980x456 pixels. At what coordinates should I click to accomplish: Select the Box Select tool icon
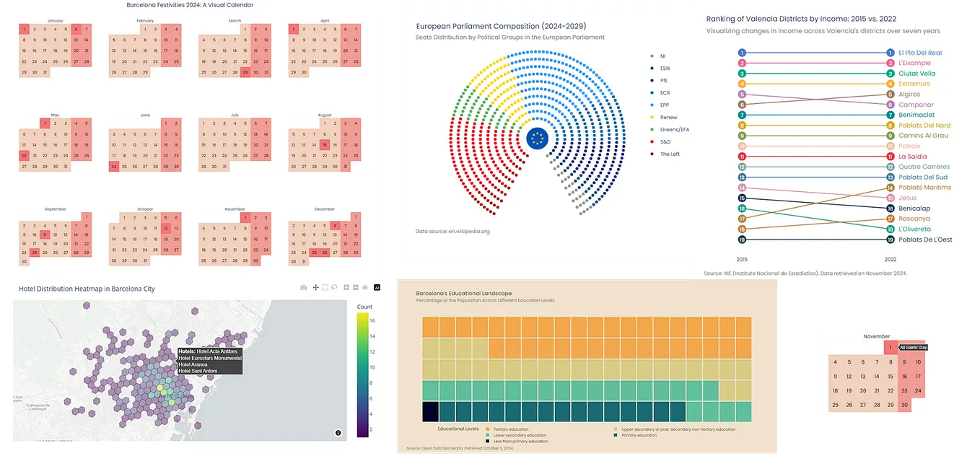coord(325,287)
